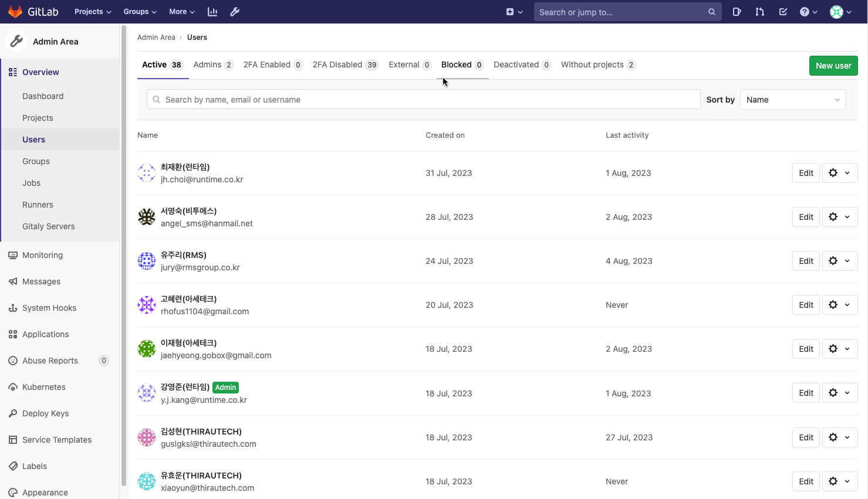Click the GitLab fox logo
Image resolution: width=868 pixels, height=499 pixels.
pos(15,12)
